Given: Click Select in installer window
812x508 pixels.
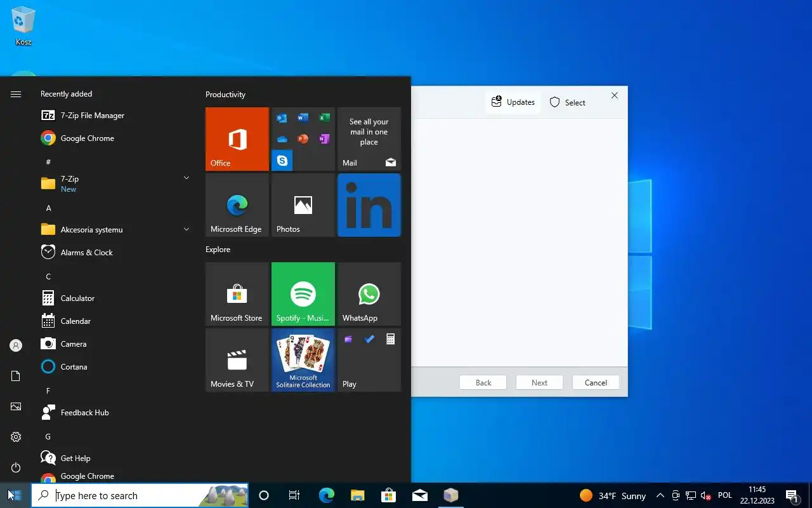Looking at the screenshot, I should coord(567,102).
